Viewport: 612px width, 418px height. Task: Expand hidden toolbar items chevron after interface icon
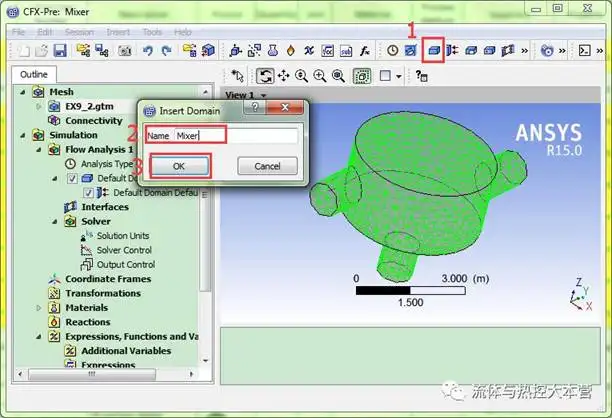coord(525,51)
